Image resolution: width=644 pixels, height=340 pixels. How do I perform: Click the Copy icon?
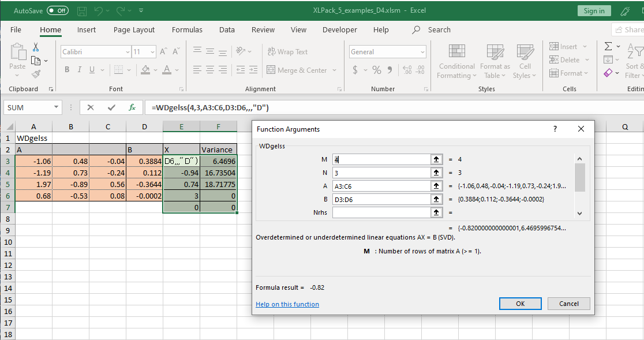point(36,61)
